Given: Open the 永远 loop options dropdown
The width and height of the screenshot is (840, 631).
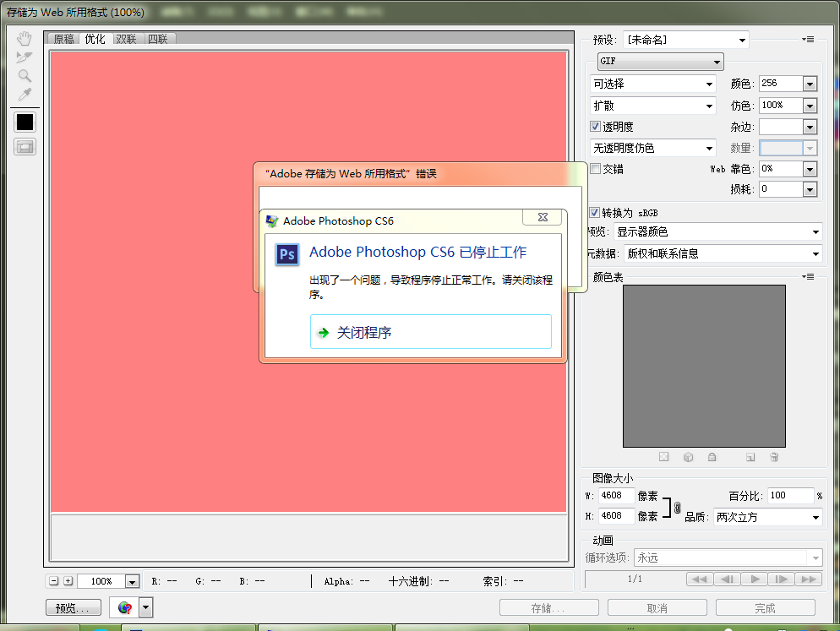Looking at the screenshot, I should coord(728,558).
